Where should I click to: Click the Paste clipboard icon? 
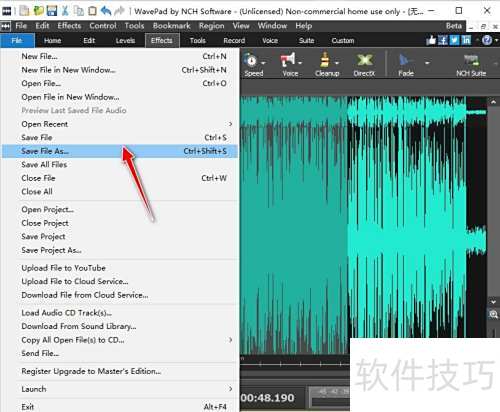point(93,11)
